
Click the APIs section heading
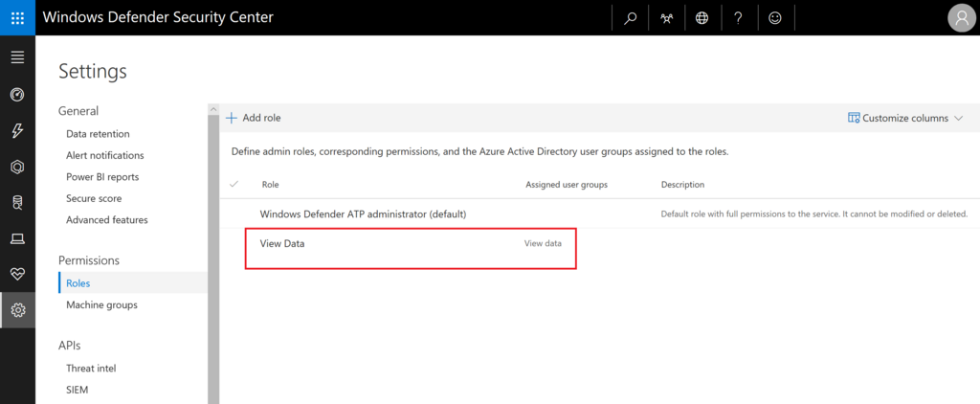[69, 346]
